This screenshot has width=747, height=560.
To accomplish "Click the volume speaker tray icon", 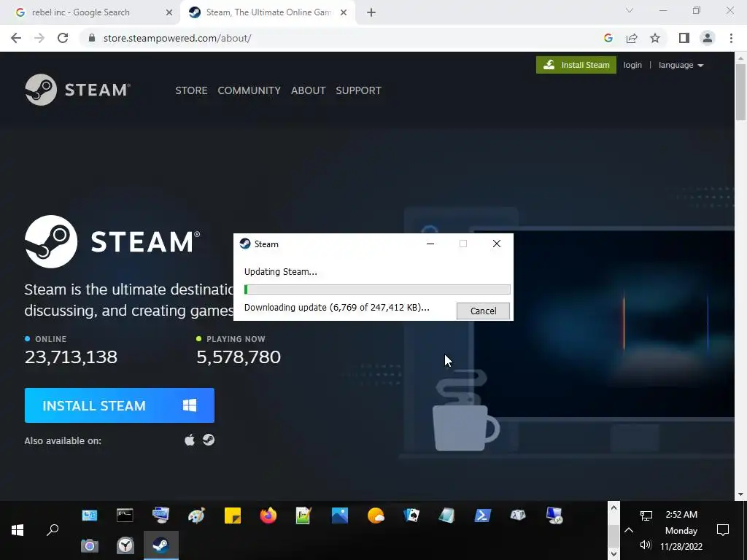I will [646, 545].
